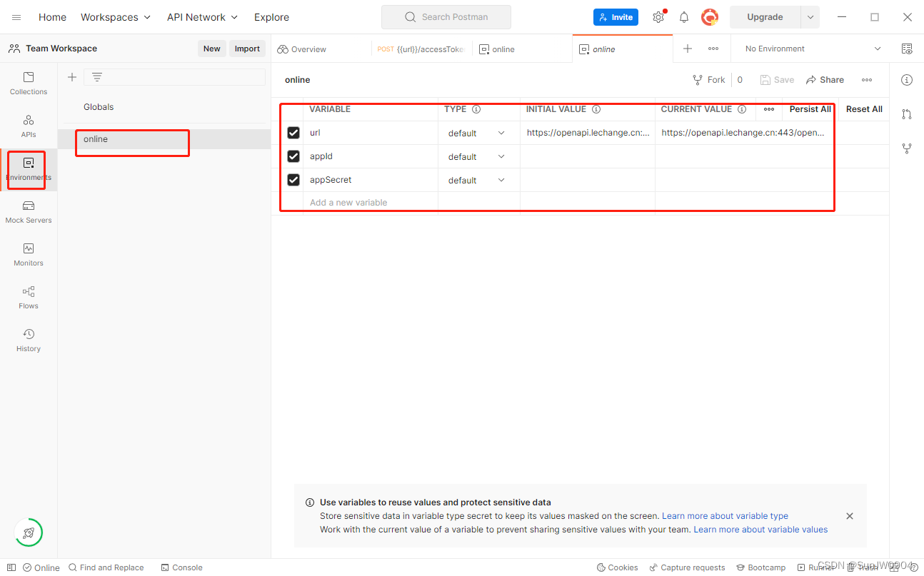Screen dimensions: 924x576
Task: Open the Environments sidebar panel
Action: (x=29, y=169)
